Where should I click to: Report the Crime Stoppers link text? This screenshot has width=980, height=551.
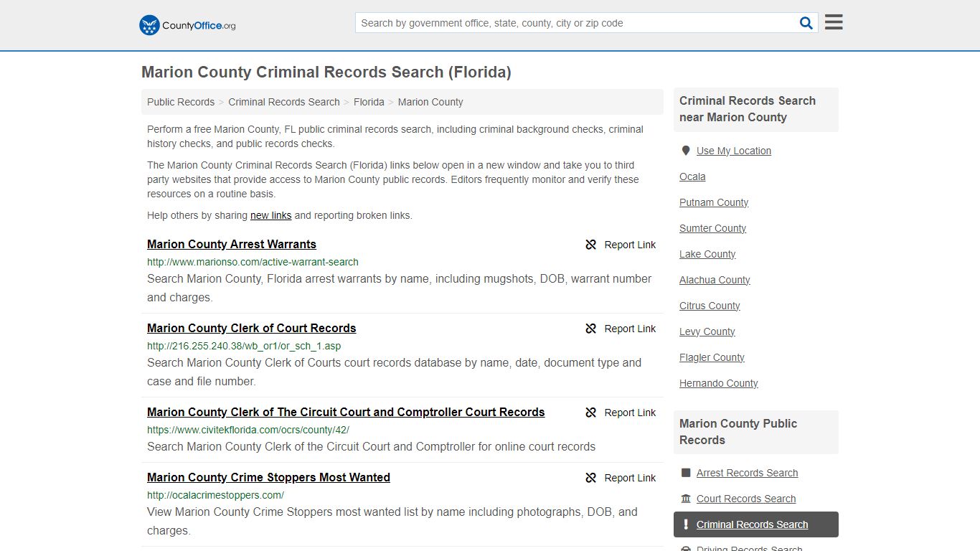(x=630, y=478)
